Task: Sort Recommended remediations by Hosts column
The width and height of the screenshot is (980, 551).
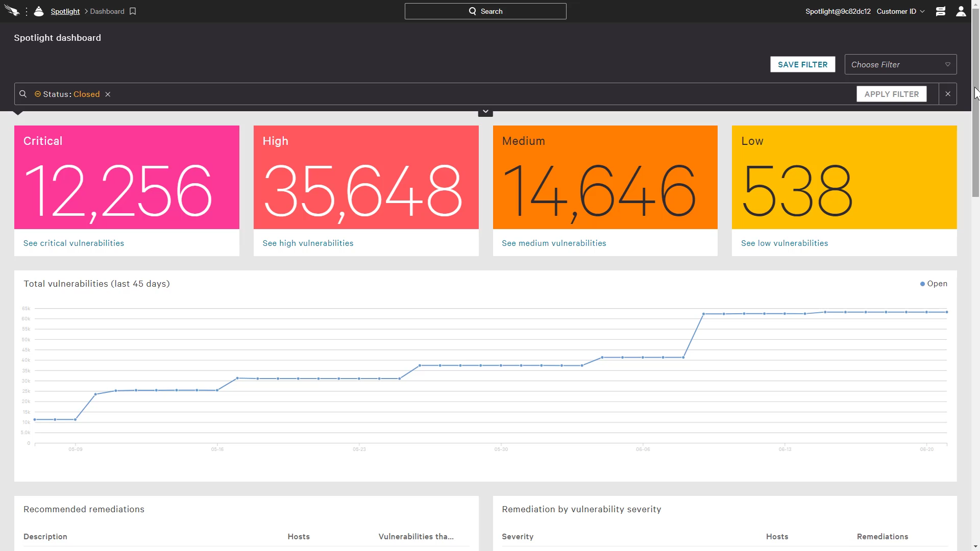Action: click(x=299, y=537)
